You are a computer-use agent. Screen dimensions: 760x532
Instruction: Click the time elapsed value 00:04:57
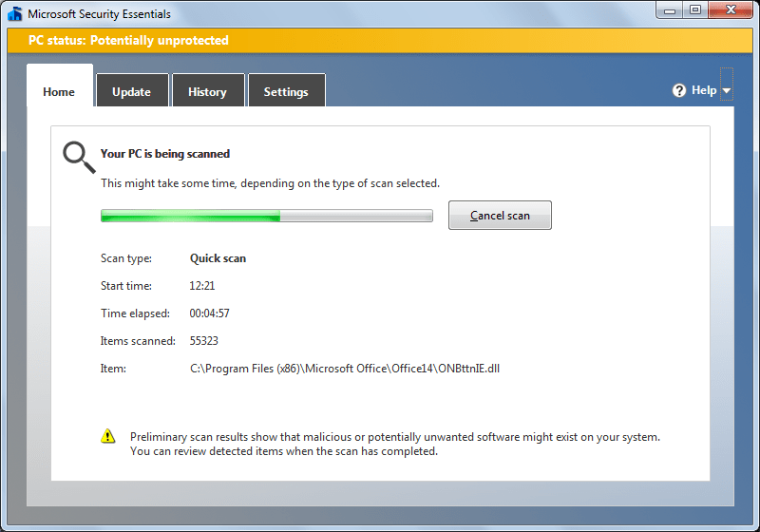(x=209, y=313)
